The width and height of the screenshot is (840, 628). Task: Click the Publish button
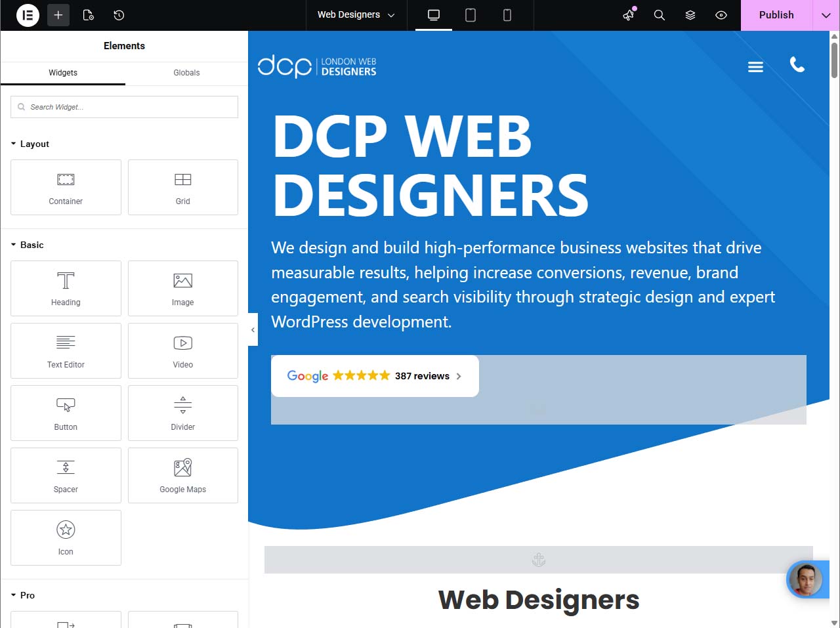776,15
